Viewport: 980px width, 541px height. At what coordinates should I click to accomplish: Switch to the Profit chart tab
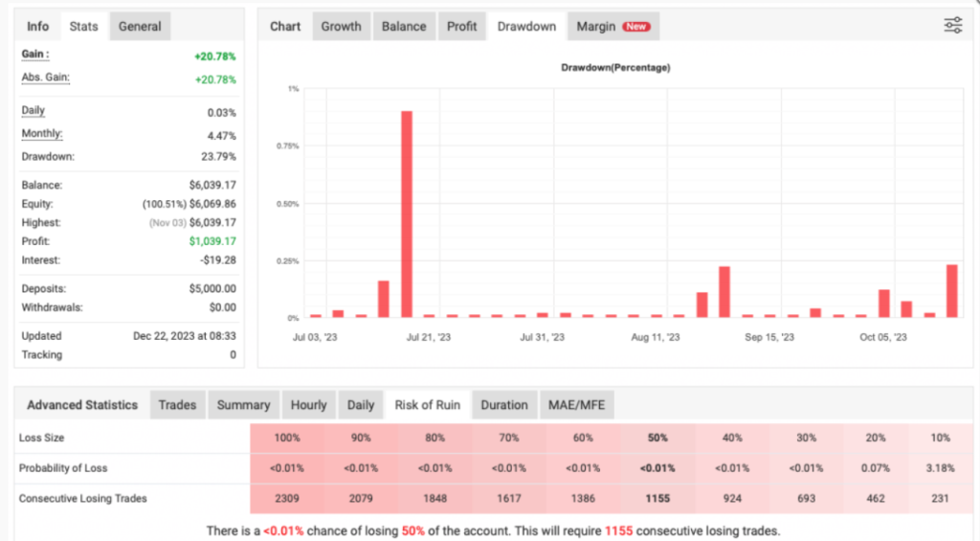coord(462,27)
